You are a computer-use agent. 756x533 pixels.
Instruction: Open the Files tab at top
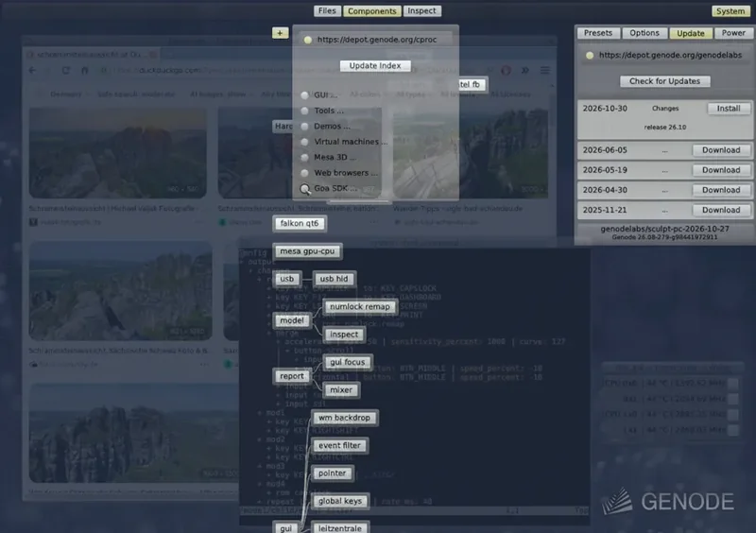tap(327, 10)
